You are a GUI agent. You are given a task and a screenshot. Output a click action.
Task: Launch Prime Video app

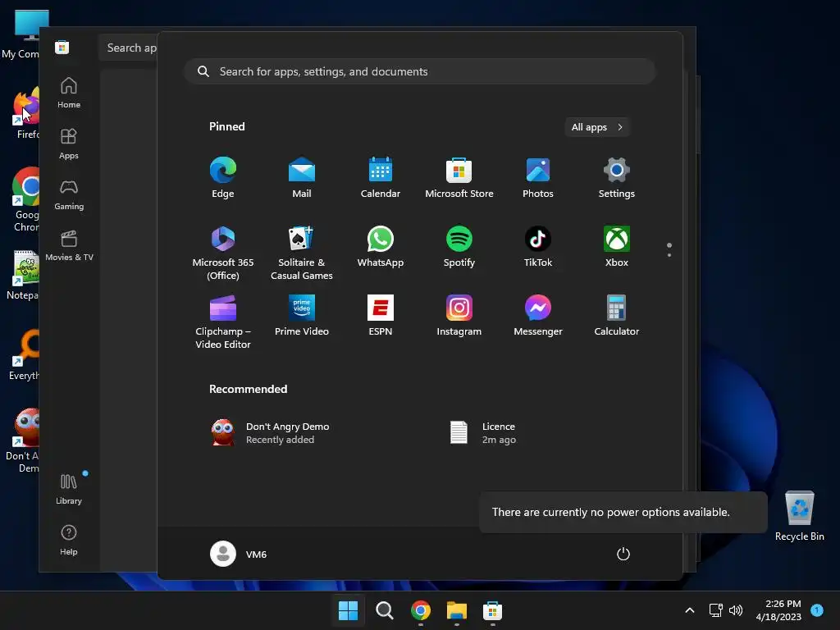click(x=302, y=316)
